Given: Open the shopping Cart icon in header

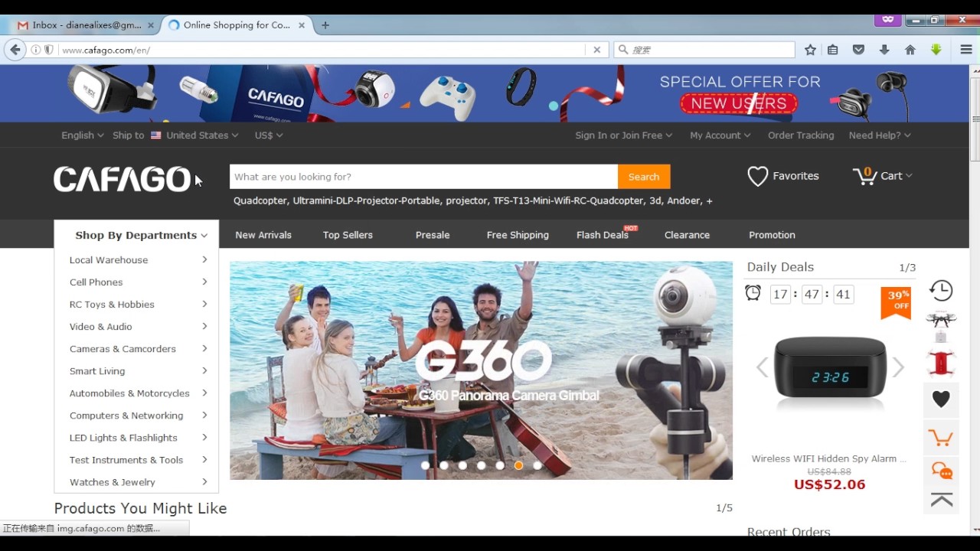Looking at the screenshot, I should coord(865,176).
